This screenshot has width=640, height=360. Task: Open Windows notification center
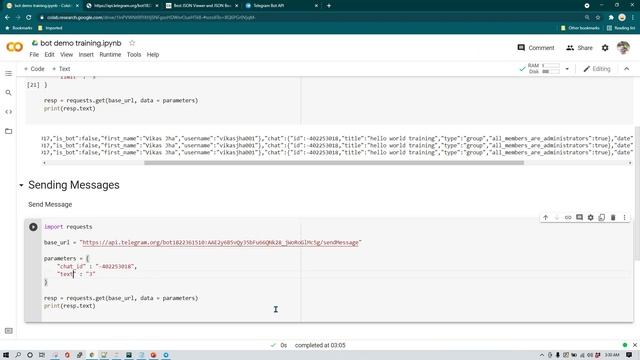coord(629,355)
